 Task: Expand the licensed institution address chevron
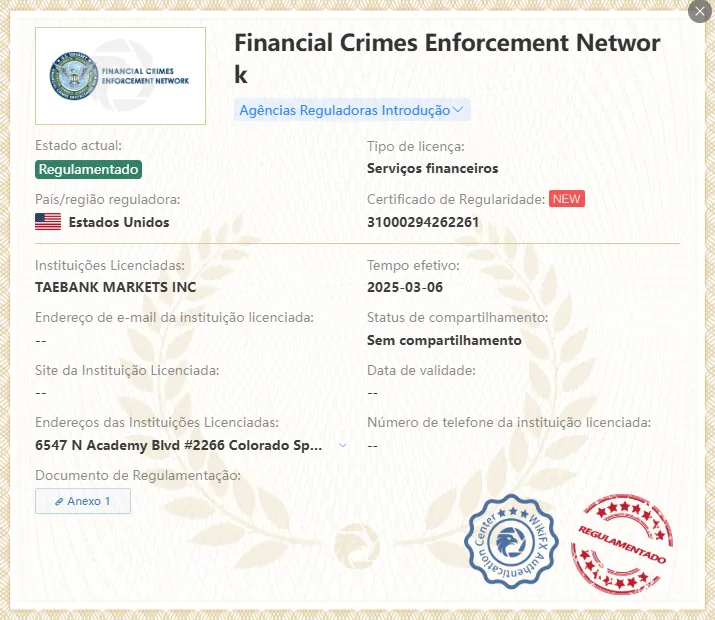(343, 445)
